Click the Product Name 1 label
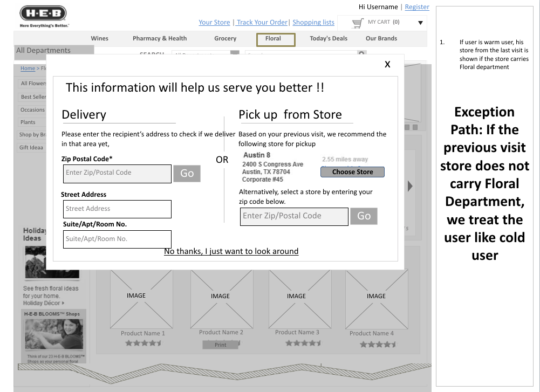This screenshot has width=540, height=392. coord(142,333)
